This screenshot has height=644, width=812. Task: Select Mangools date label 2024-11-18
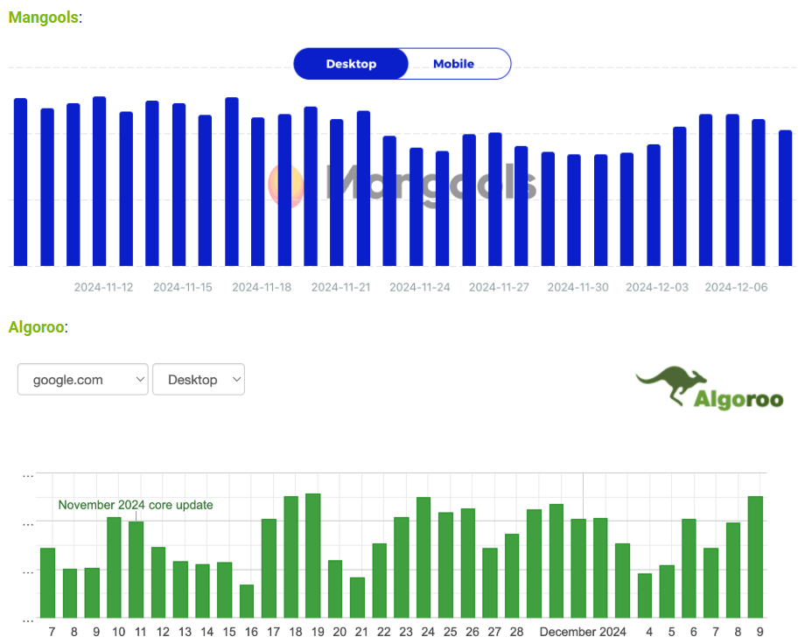click(x=262, y=287)
